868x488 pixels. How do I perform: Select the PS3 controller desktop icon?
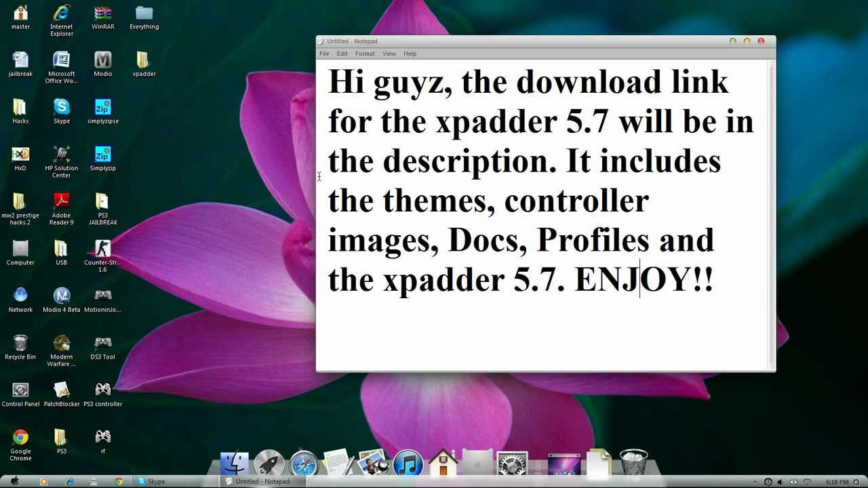(103, 395)
